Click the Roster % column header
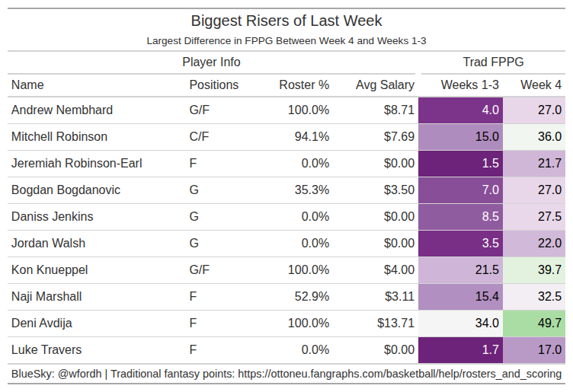This screenshot has height=392, width=573. pos(304,85)
